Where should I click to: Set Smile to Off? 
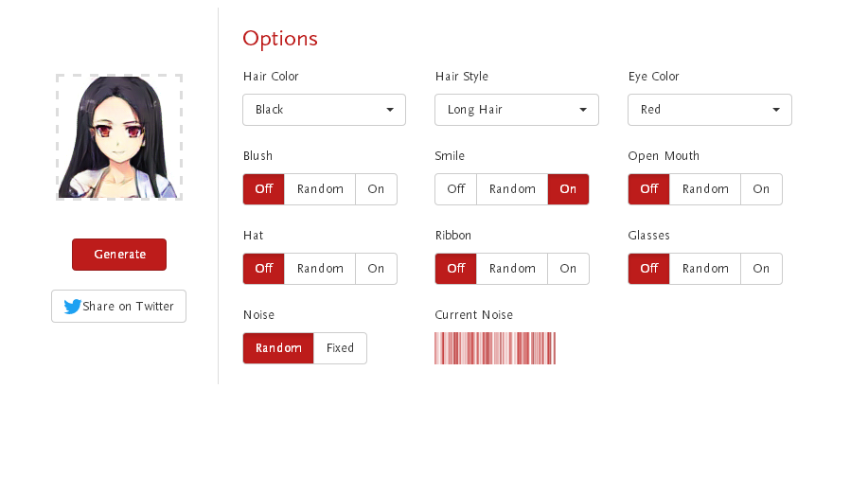pos(455,189)
